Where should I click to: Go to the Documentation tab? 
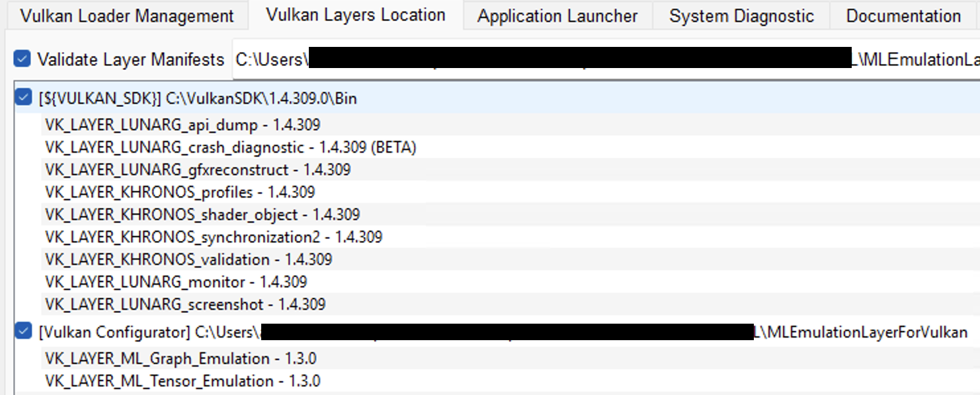(904, 16)
